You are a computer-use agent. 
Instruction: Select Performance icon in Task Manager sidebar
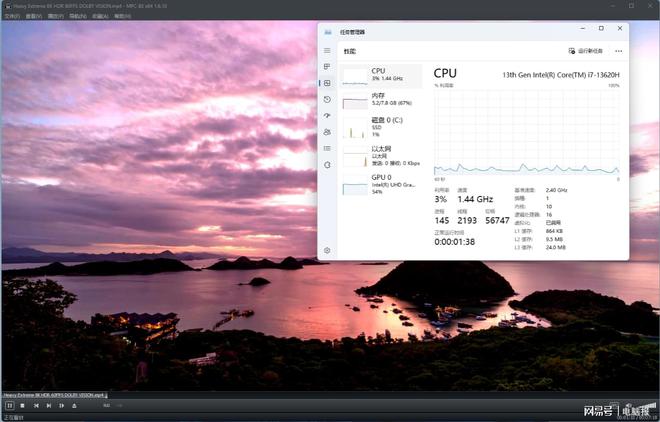tap(327, 83)
